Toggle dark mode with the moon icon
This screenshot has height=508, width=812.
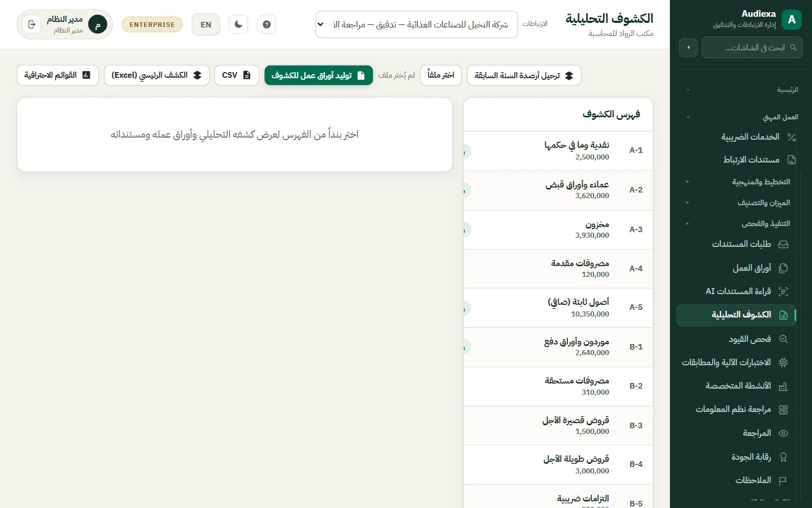click(x=239, y=24)
